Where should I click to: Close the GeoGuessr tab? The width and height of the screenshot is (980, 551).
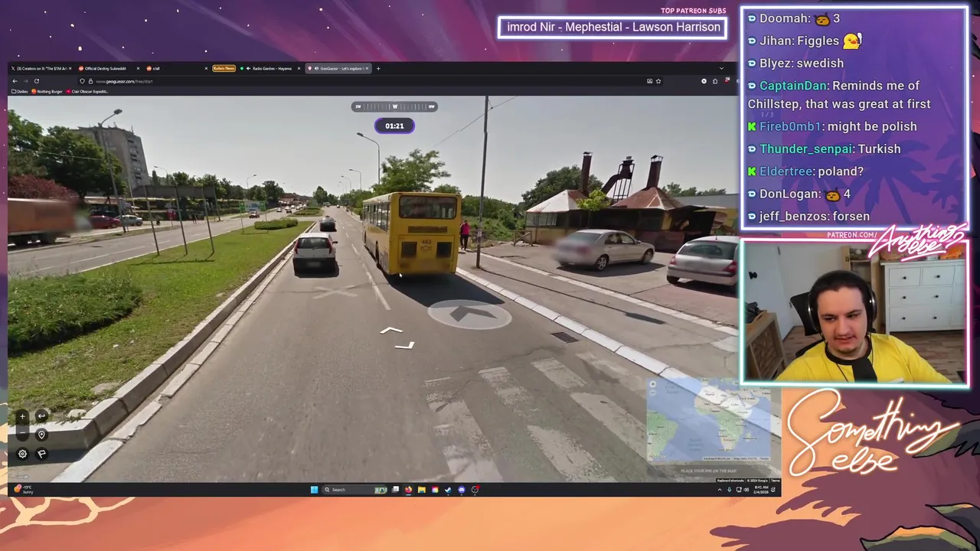[367, 68]
